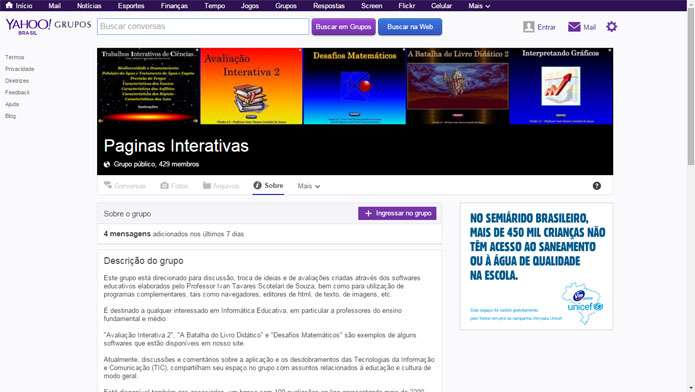The width and height of the screenshot is (695, 392).
Task: Click the Yahoo Grupos Brasil logo
Action: 48,26
